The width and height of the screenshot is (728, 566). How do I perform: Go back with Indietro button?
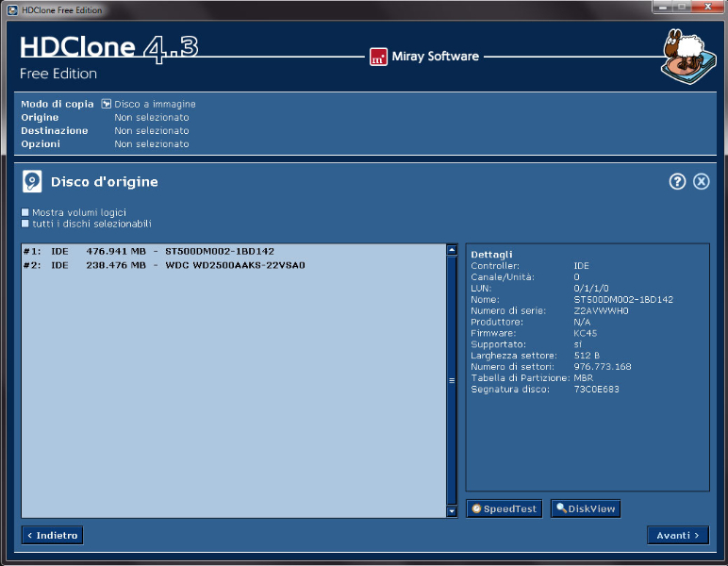point(52,535)
